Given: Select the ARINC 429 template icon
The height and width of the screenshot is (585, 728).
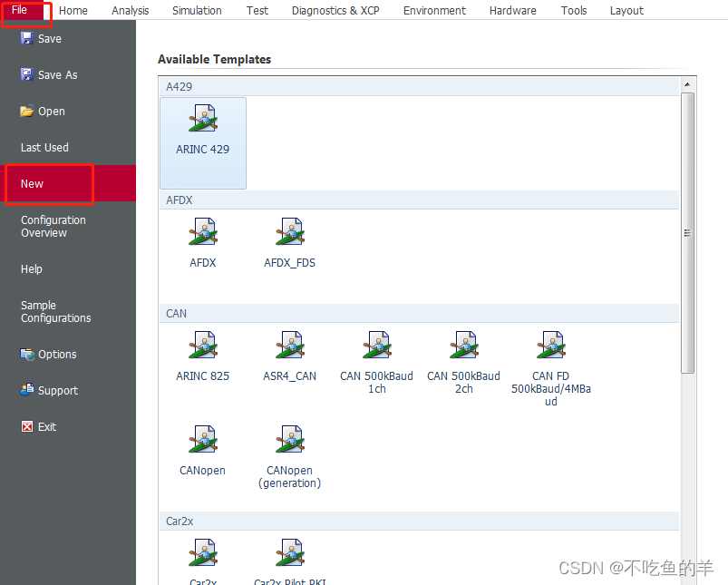Looking at the screenshot, I should 203,118.
